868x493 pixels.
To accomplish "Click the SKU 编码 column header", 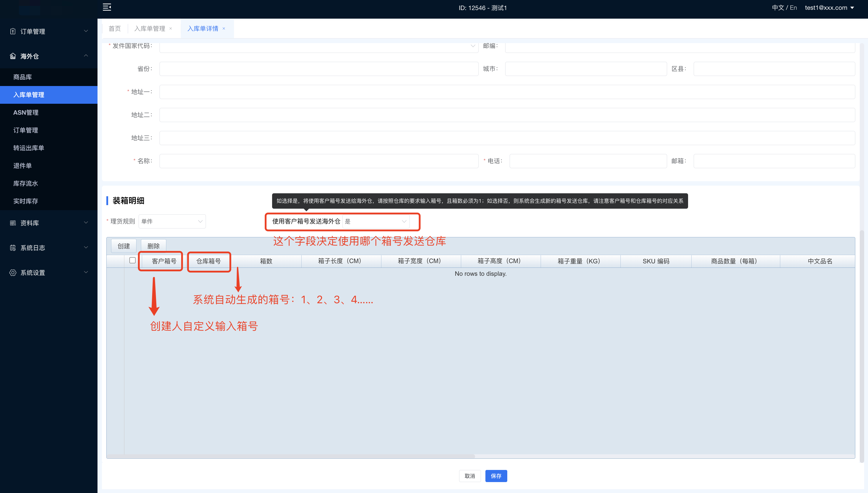I will coord(656,261).
